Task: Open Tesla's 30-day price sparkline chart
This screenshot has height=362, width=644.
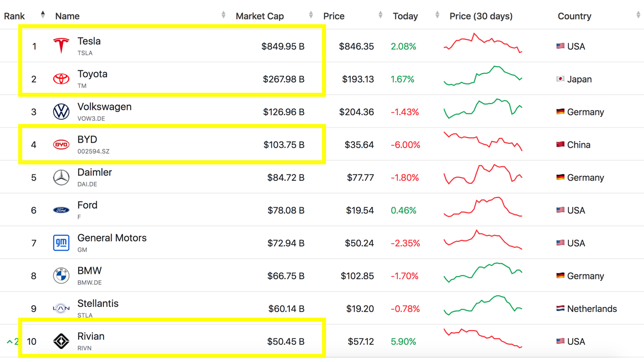Action: click(x=483, y=43)
